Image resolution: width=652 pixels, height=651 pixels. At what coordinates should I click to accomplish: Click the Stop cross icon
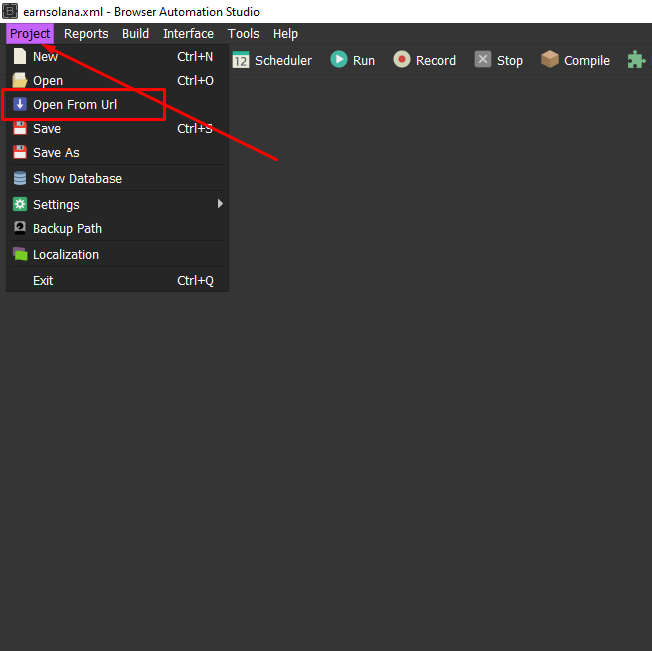(x=483, y=59)
